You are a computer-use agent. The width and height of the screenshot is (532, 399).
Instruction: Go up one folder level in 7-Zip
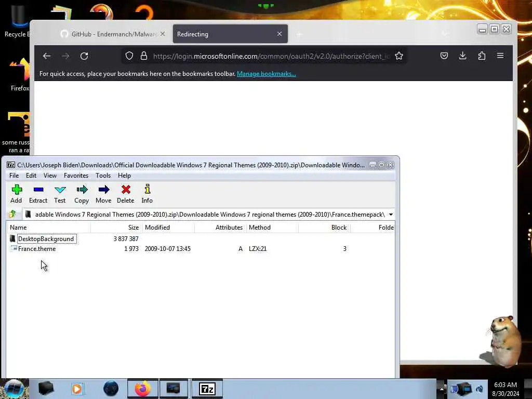pyautogui.click(x=13, y=214)
